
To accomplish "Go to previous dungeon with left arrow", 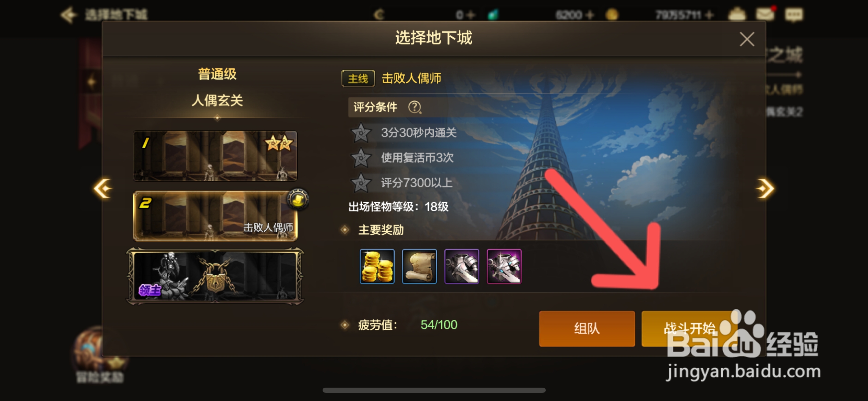I will point(103,188).
